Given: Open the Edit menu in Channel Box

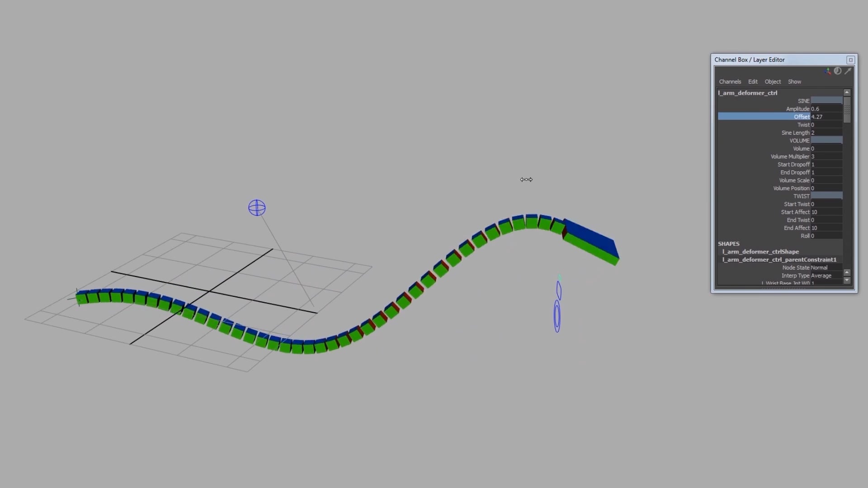Looking at the screenshot, I should [753, 82].
